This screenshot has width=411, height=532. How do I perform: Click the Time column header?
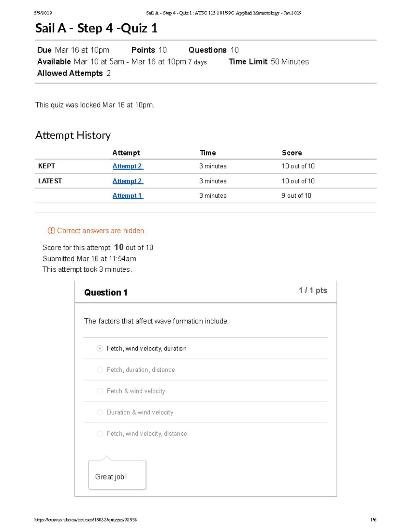[x=208, y=153]
